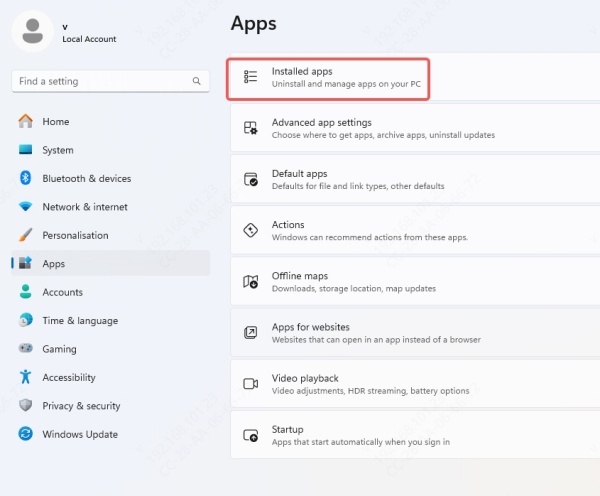Click the Apps for websites icon
Viewport: 600px width, 496px height.
[251, 332]
